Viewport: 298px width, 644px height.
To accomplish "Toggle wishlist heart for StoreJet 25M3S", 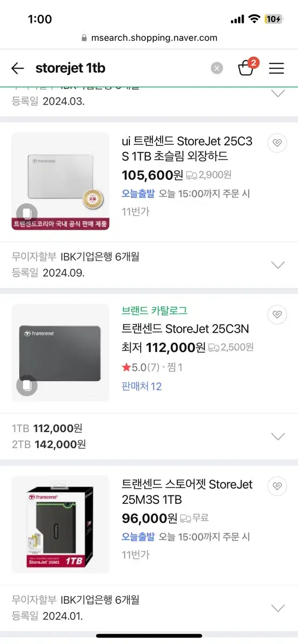I will [277, 486].
